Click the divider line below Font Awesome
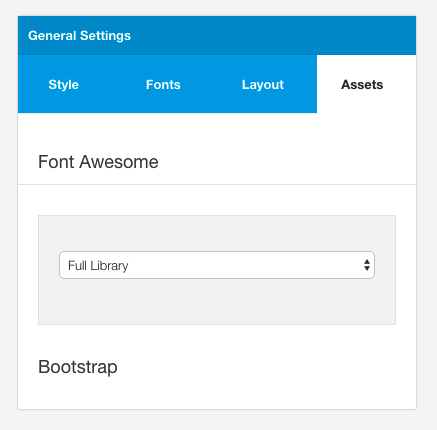 (217, 184)
